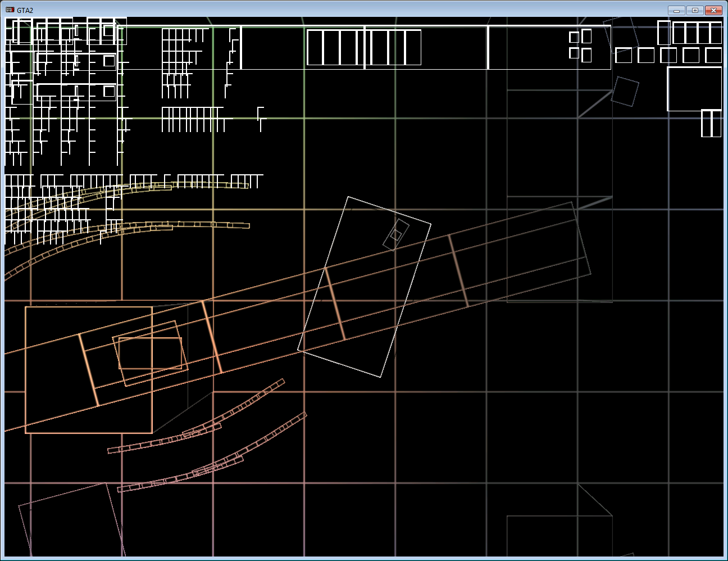Click the faint tilted rectangle in the bottom-left corner
The width and height of the screenshot is (728, 561).
pos(70,523)
